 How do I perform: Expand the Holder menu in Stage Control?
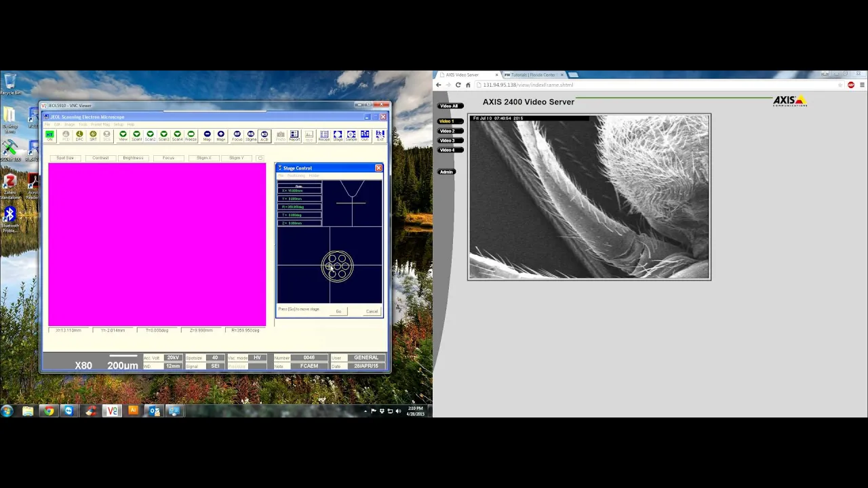coord(314,176)
